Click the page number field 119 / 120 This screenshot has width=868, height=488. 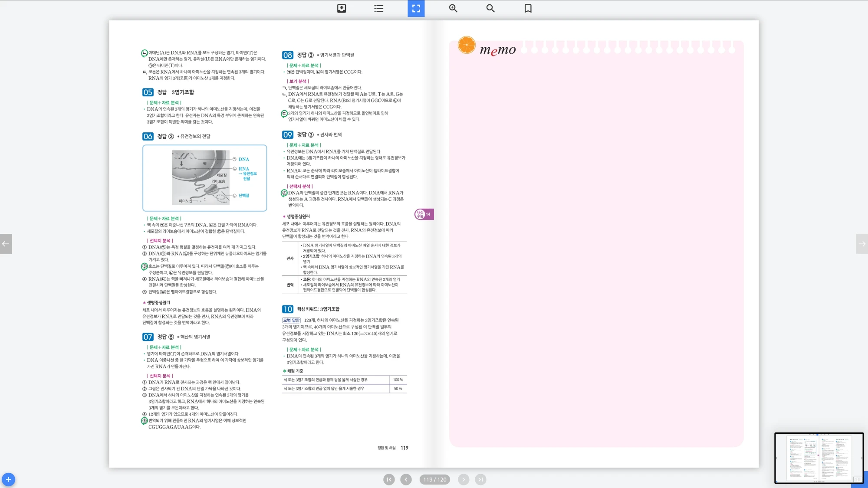click(x=434, y=479)
